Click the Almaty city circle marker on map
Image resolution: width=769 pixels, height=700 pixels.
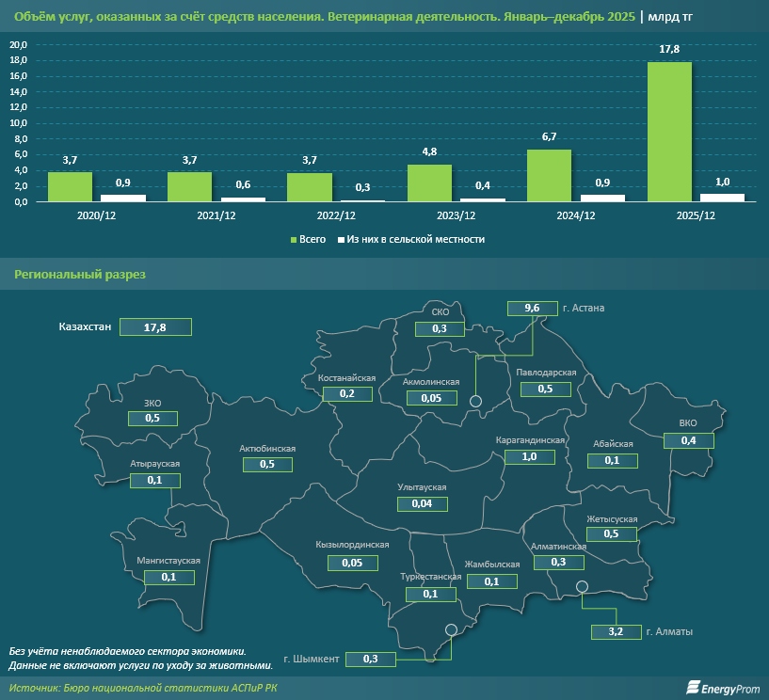(582, 587)
